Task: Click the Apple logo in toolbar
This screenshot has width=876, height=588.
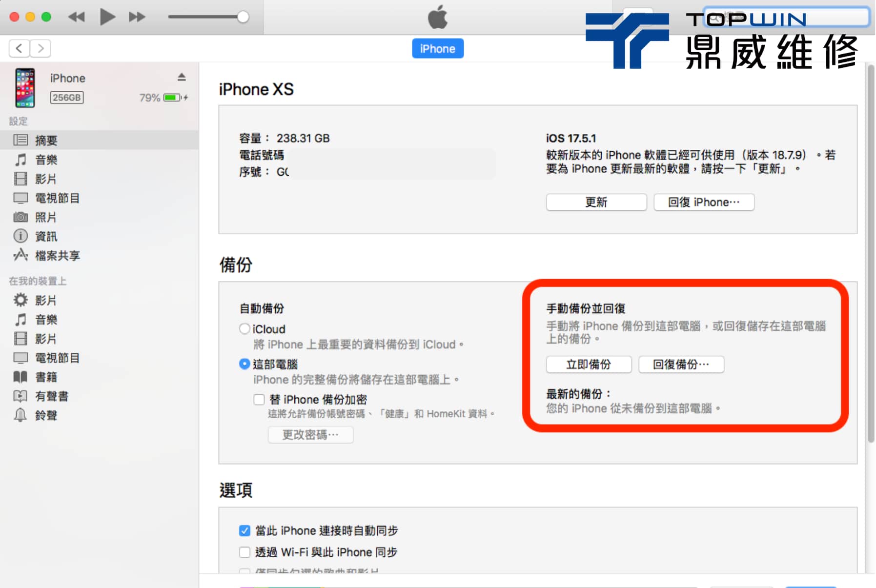Action: [437, 17]
